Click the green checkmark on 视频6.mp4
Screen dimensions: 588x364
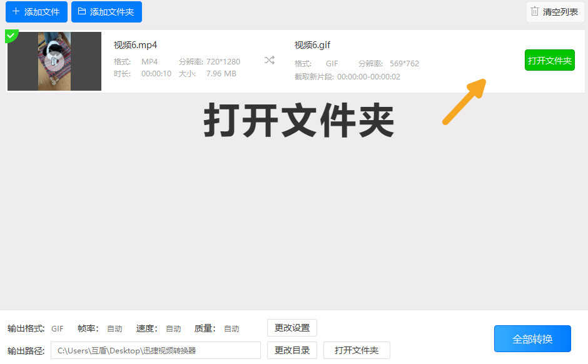pyautogui.click(x=11, y=36)
